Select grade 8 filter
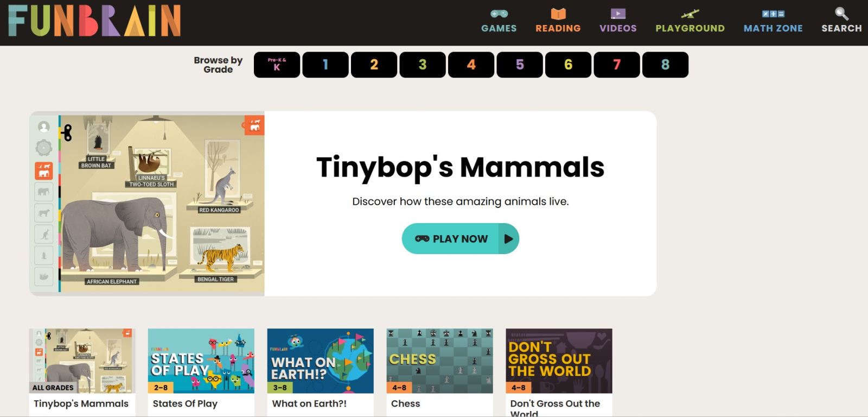868x417 pixels. point(665,65)
